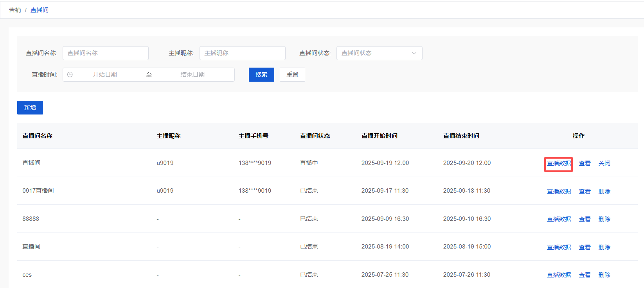The height and width of the screenshot is (288, 644).
Task: Click the 直播开始时间 column header
Action: (380, 136)
